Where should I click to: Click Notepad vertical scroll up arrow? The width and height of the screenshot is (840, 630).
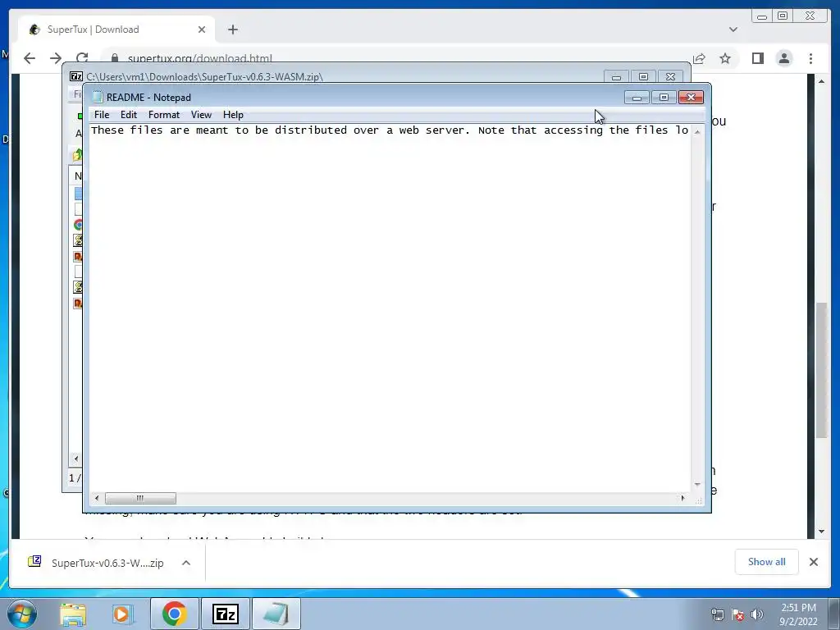(x=697, y=131)
